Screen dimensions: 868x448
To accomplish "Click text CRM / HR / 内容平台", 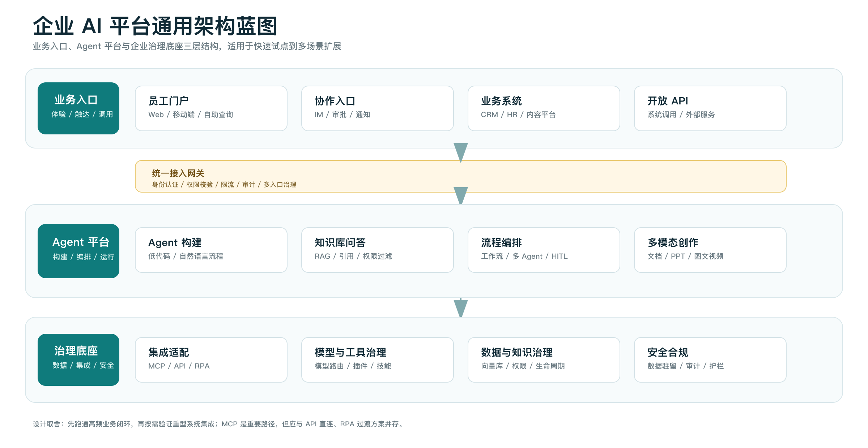I will (x=518, y=115).
